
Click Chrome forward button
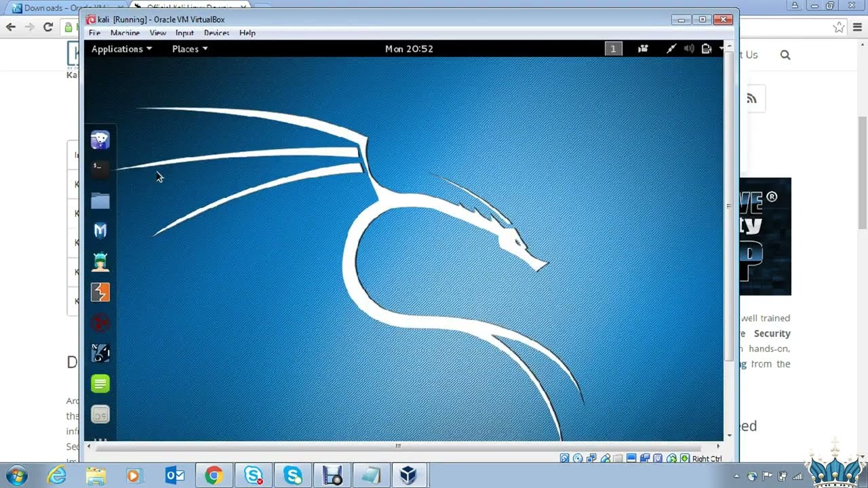coord(30,27)
